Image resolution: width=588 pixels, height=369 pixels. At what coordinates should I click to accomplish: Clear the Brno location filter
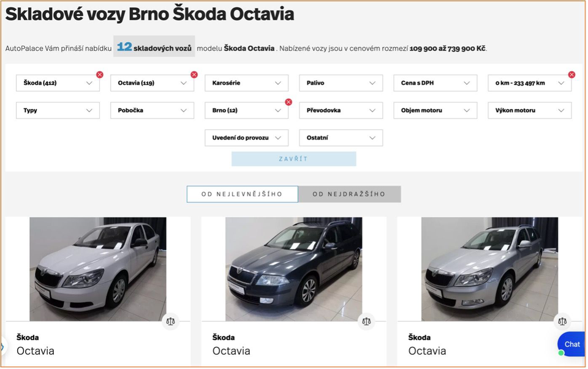(288, 102)
